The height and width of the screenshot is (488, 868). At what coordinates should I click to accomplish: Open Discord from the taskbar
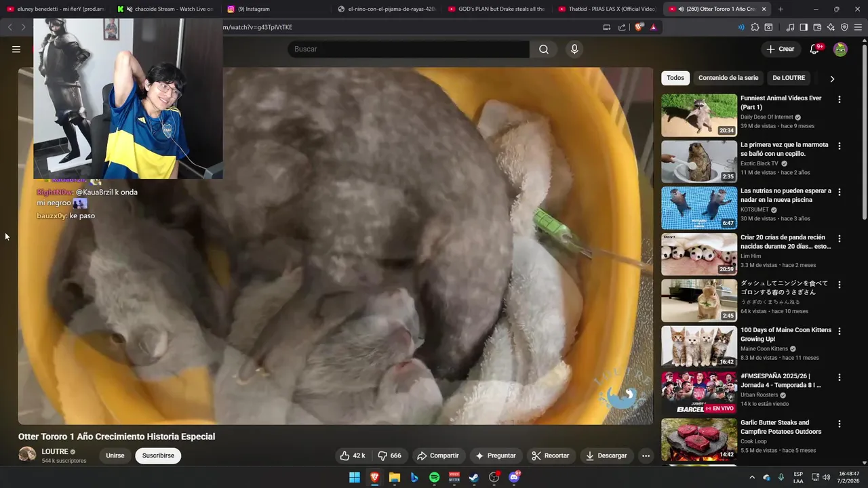tap(514, 477)
